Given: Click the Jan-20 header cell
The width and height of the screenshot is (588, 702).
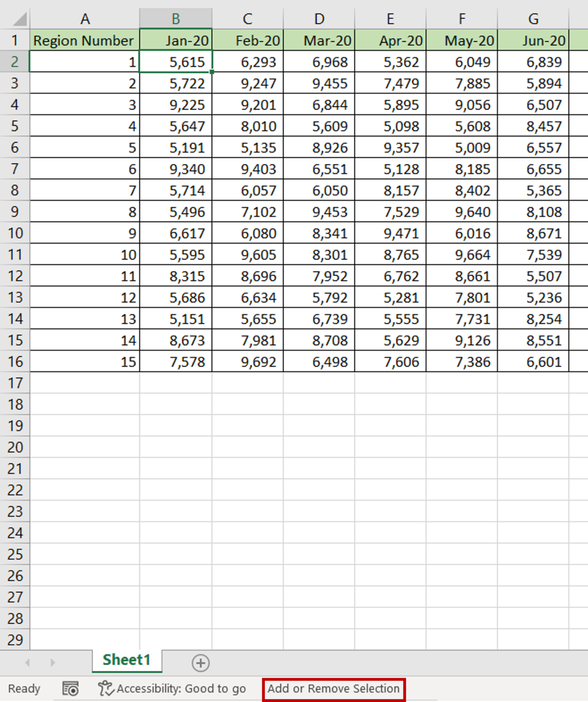Looking at the screenshot, I should [176, 40].
